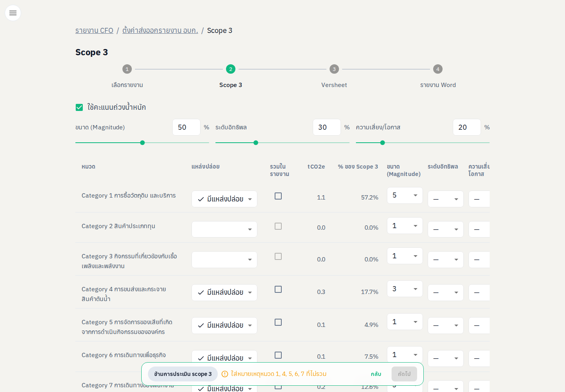Open Magnitude dropdown for Category 2

pos(405,225)
